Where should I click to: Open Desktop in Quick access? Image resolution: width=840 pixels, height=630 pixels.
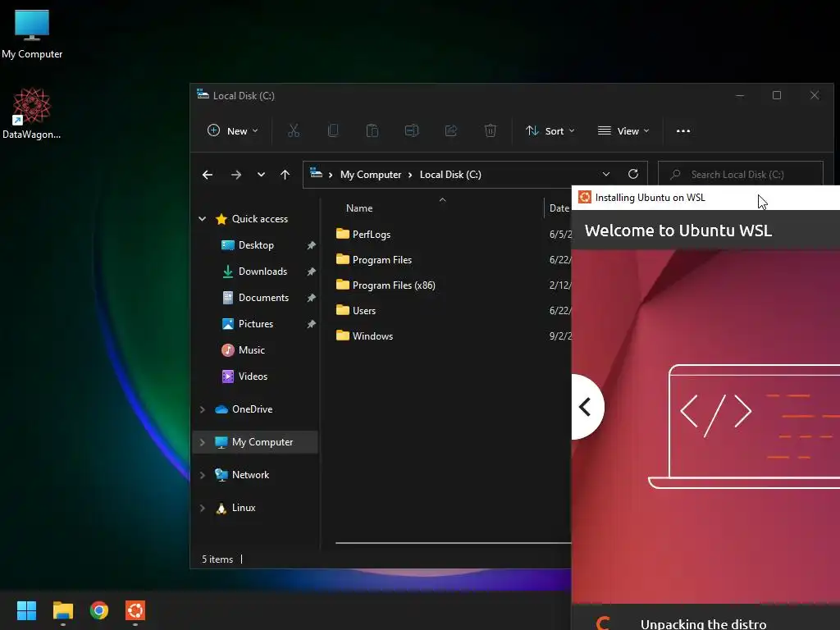click(x=256, y=244)
